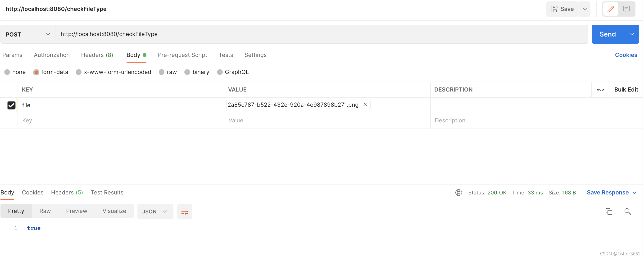Select the raw body type option

pyautogui.click(x=168, y=72)
